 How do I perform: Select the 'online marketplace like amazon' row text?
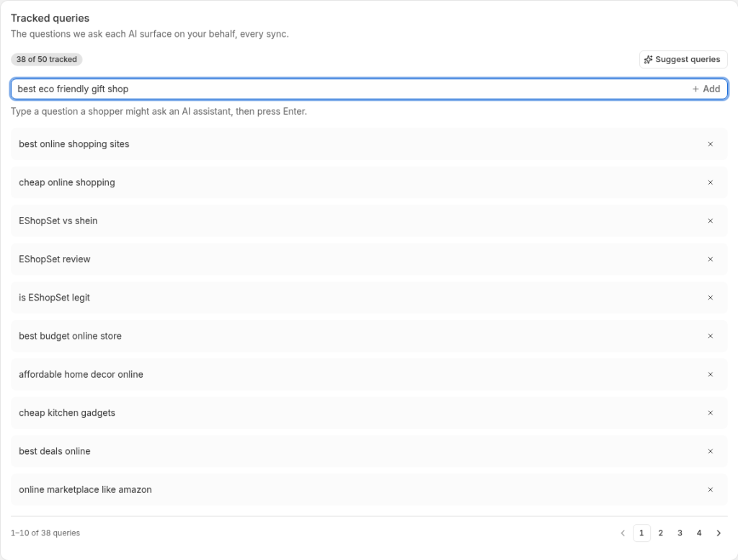tap(85, 490)
